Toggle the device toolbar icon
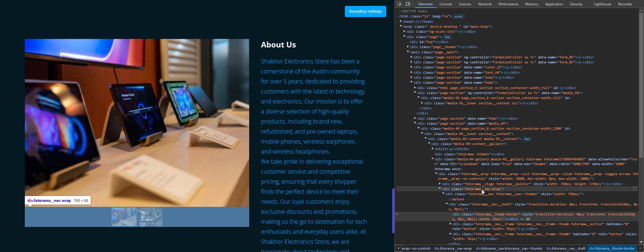Screen dimensions: 644x252 click(x=408, y=4)
